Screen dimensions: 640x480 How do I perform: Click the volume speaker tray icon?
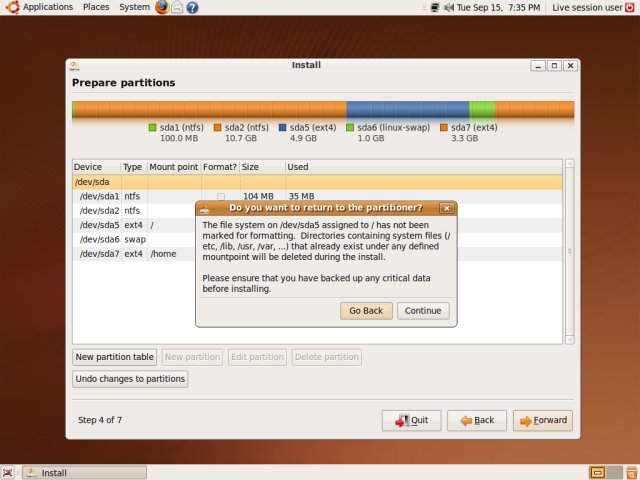point(449,7)
